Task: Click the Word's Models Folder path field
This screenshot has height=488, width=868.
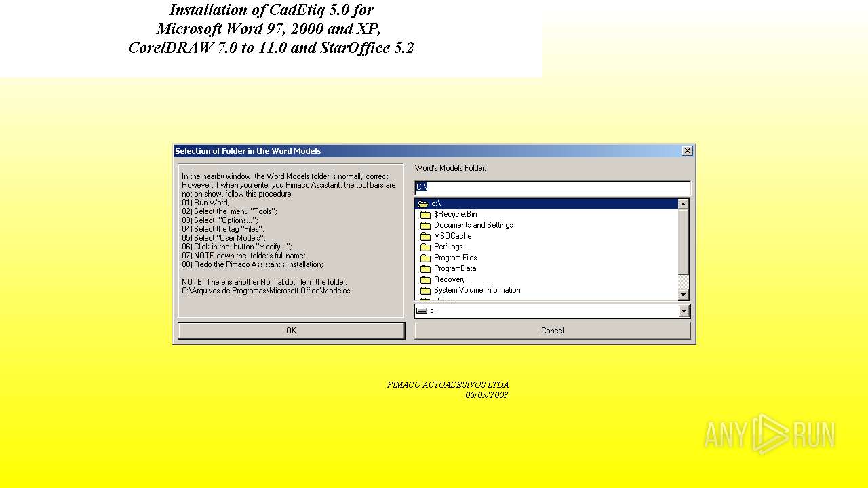Action: pos(552,187)
